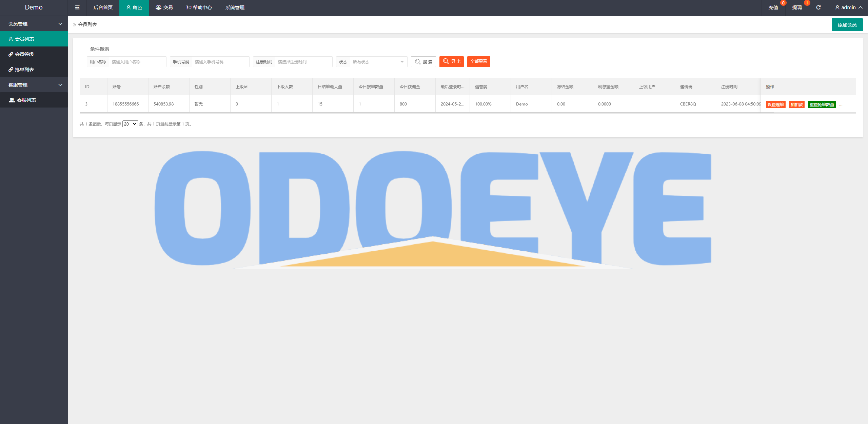Open the 提现 withdrawal notifications

point(797,7)
